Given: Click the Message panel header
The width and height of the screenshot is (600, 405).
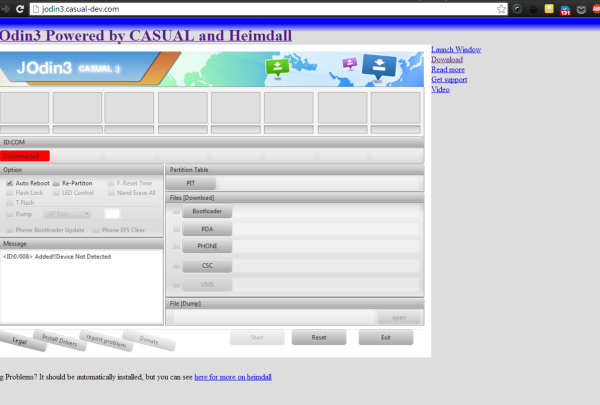Looking at the screenshot, I should click(x=82, y=244).
